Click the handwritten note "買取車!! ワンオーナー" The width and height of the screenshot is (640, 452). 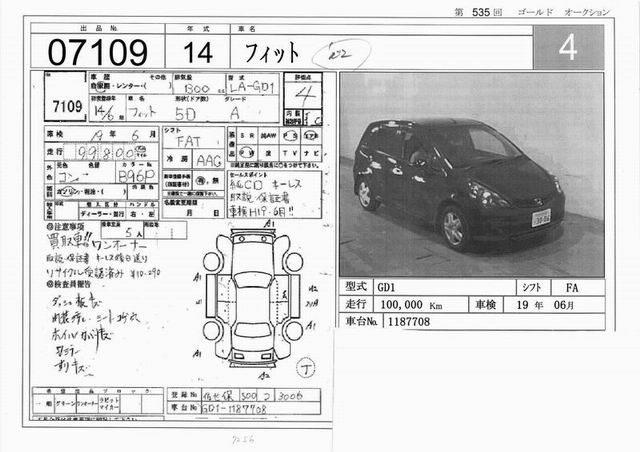click(x=97, y=241)
